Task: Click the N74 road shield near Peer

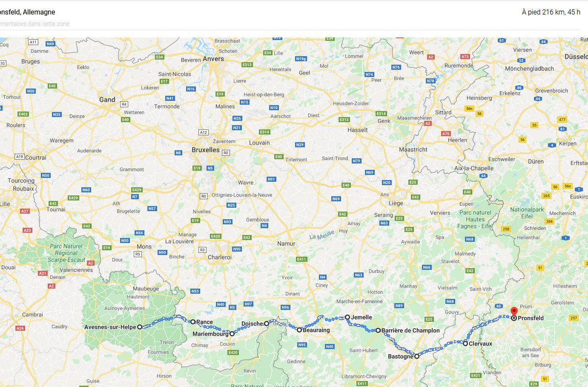Action: click(369, 74)
